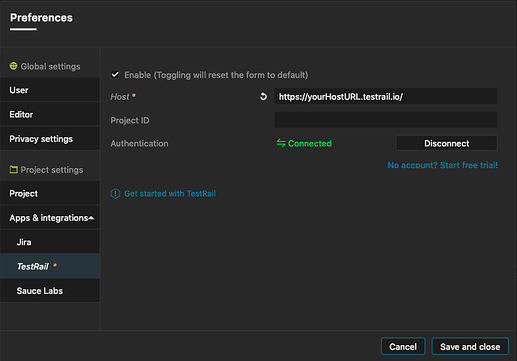Collapse the Apps & integrations section arrow
The height and width of the screenshot is (361, 517).
pos(91,218)
